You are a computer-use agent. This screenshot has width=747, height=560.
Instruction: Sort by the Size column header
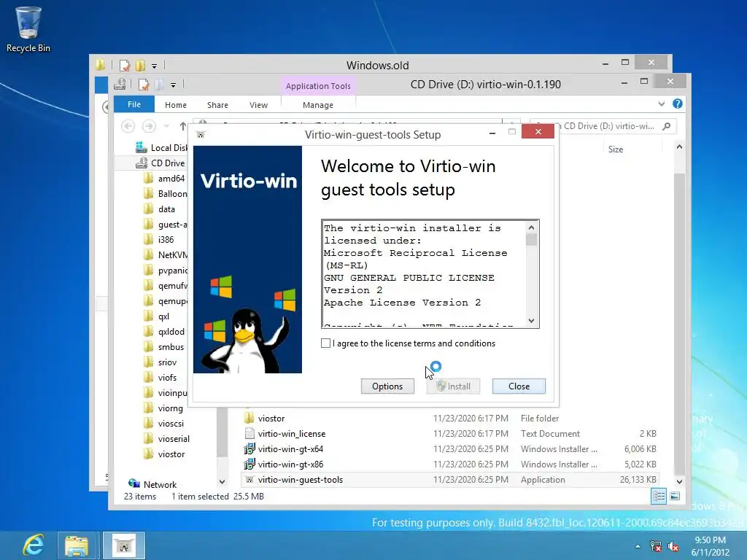point(616,149)
